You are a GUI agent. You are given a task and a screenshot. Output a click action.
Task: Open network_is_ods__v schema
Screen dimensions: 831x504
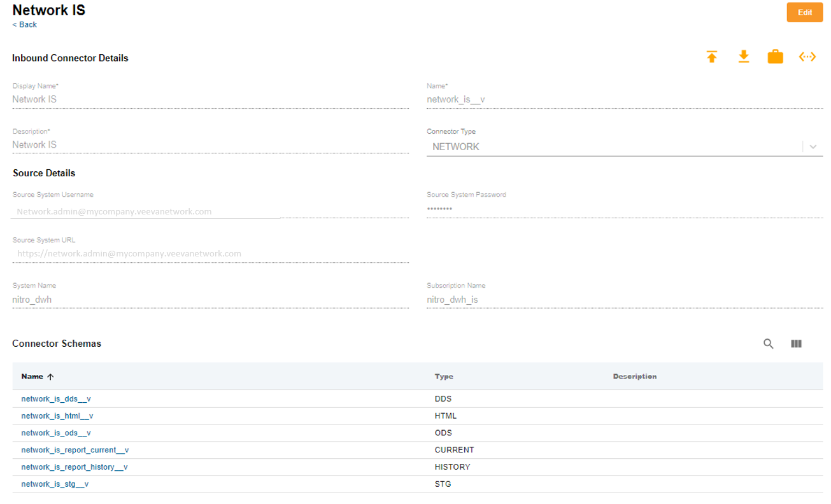56,433
